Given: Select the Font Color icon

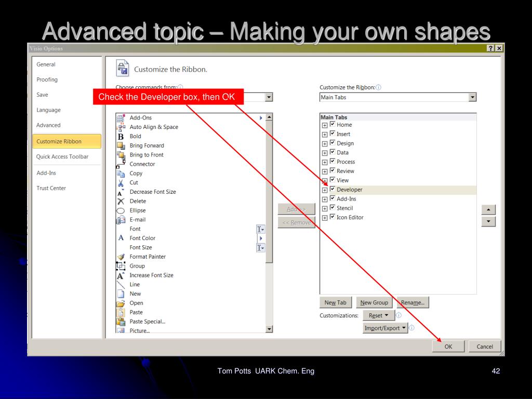Looking at the screenshot, I should click(121, 238).
